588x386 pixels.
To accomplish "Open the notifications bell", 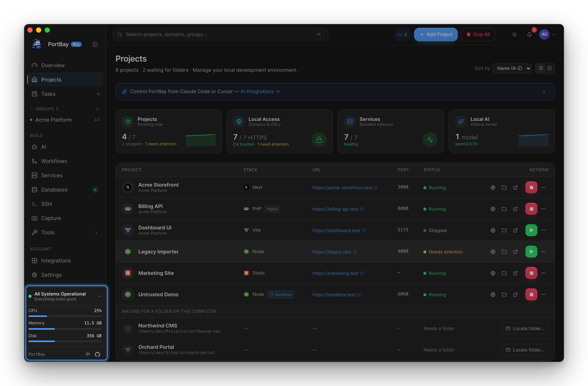I will [x=529, y=34].
